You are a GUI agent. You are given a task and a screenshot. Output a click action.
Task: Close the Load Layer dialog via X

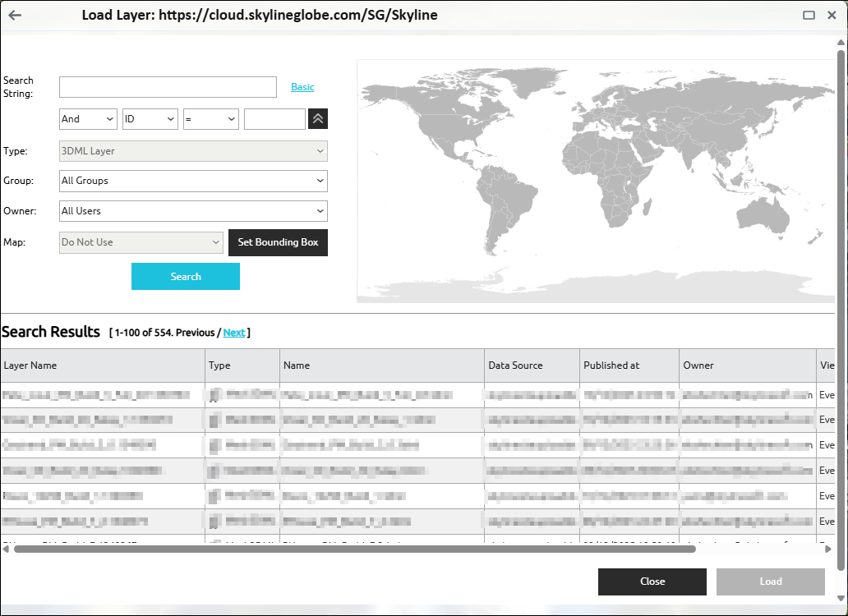pyautogui.click(x=832, y=15)
